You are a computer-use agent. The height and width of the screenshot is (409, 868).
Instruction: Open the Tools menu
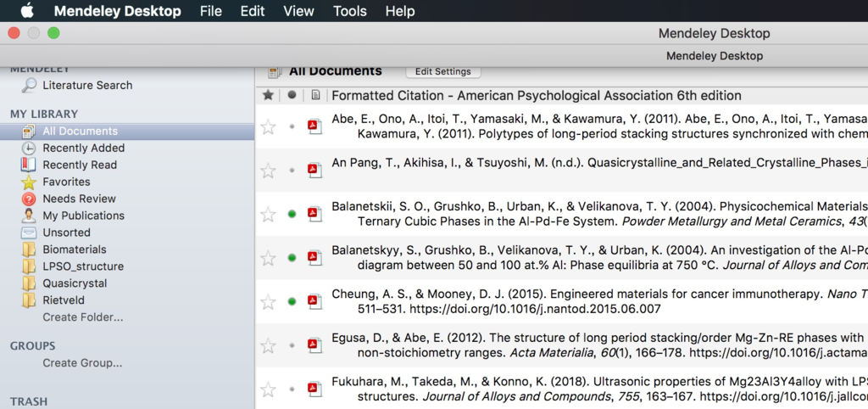click(350, 11)
